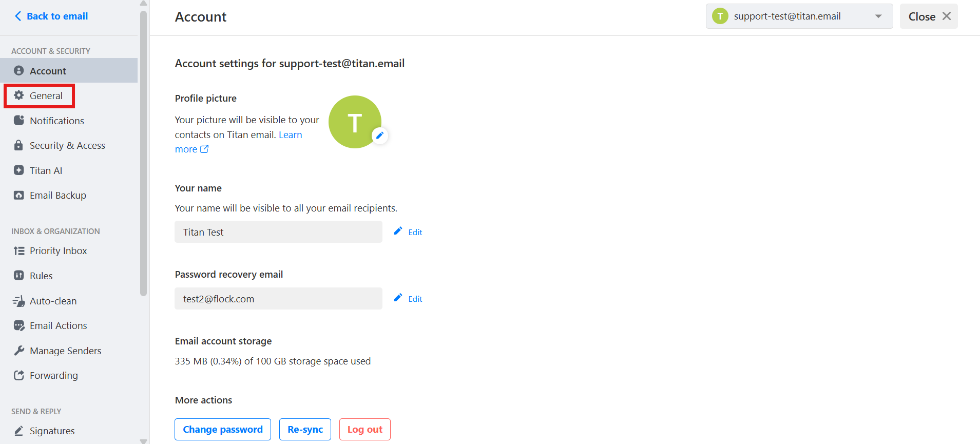Open General settings gear icon
Viewport: 980px width, 444px height.
coord(19,95)
